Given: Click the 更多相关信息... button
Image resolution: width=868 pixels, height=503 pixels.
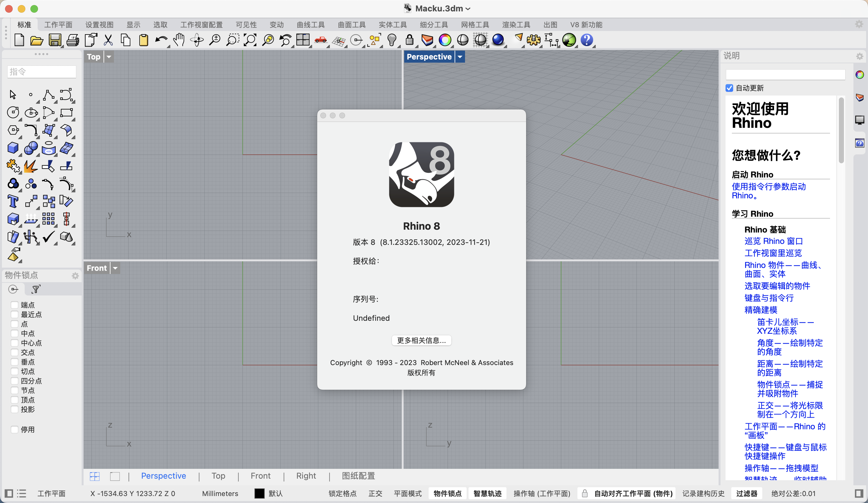Looking at the screenshot, I should pos(421,340).
